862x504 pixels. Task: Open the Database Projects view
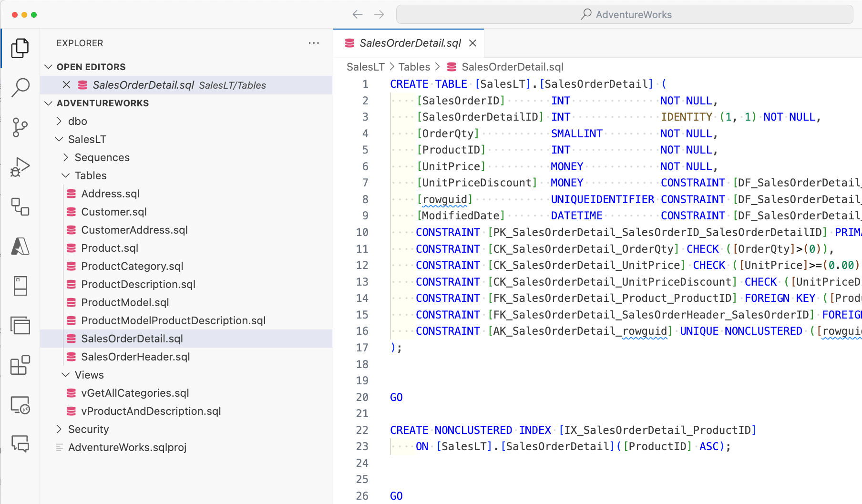pos(19,206)
